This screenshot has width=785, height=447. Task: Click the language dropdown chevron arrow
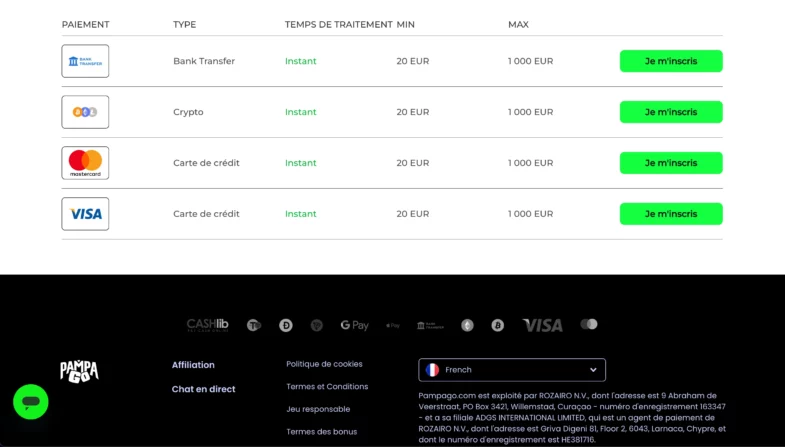593,370
